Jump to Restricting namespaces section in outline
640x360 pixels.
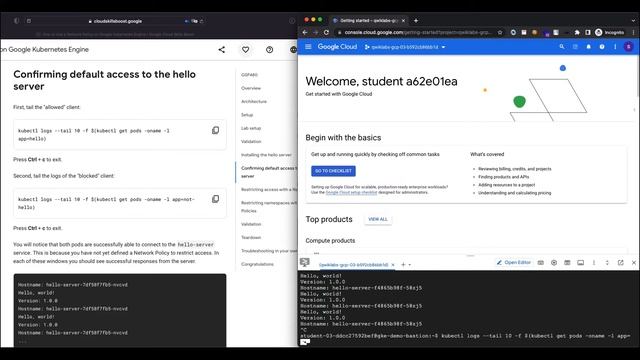(269, 207)
